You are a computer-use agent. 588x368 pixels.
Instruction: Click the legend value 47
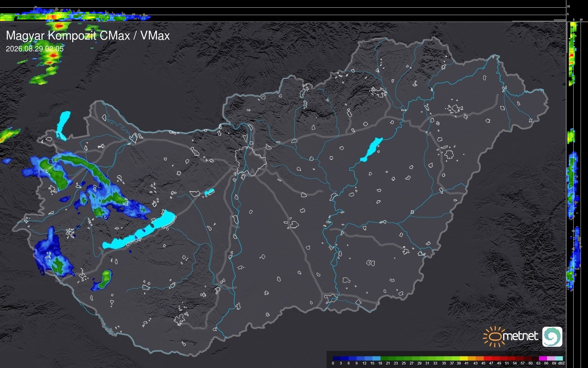[x=491, y=363]
